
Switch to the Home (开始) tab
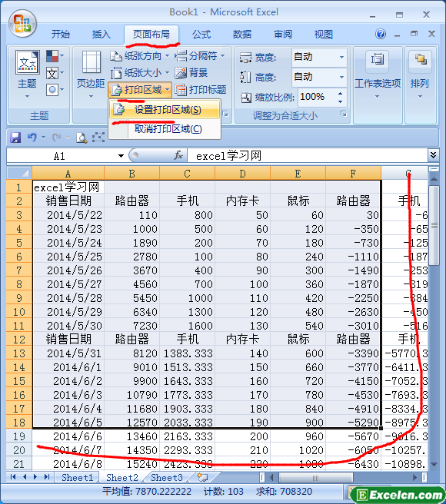pos(61,34)
